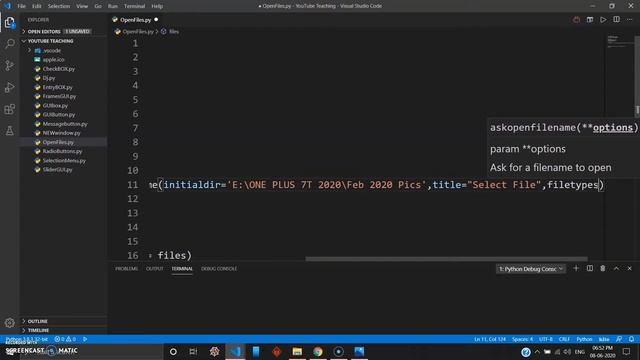Open Source Control view in activity bar

click(9, 65)
